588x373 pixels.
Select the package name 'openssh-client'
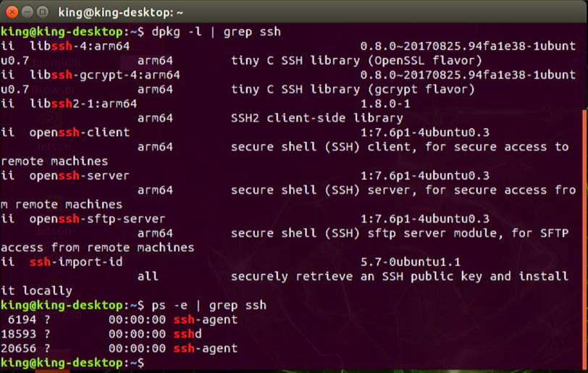coord(80,132)
